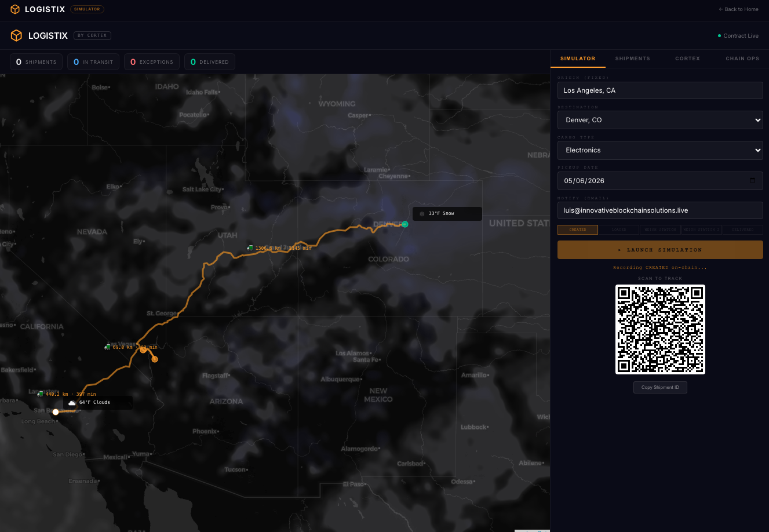
Task: Open the calendar picker icon in Pickup Date
Action: point(752,180)
